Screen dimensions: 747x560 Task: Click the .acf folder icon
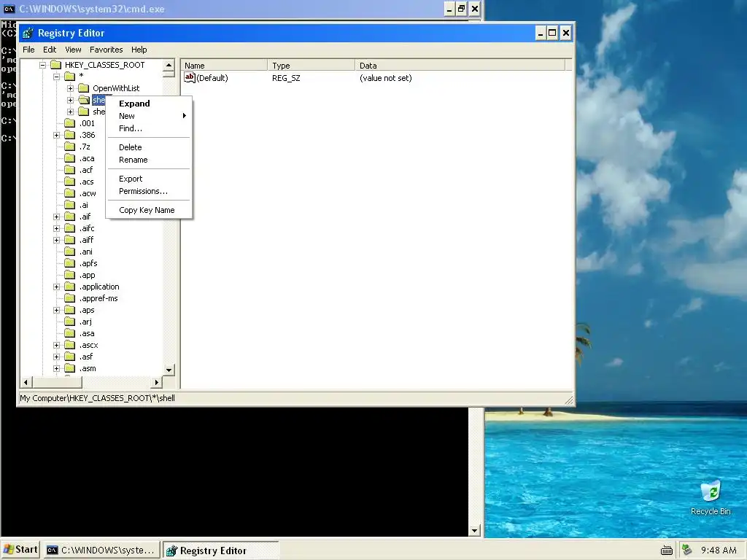pyautogui.click(x=70, y=170)
